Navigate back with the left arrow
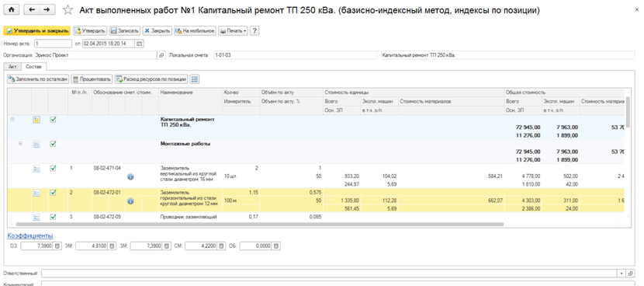Screen dimensions: 644x286 coord(32,10)
